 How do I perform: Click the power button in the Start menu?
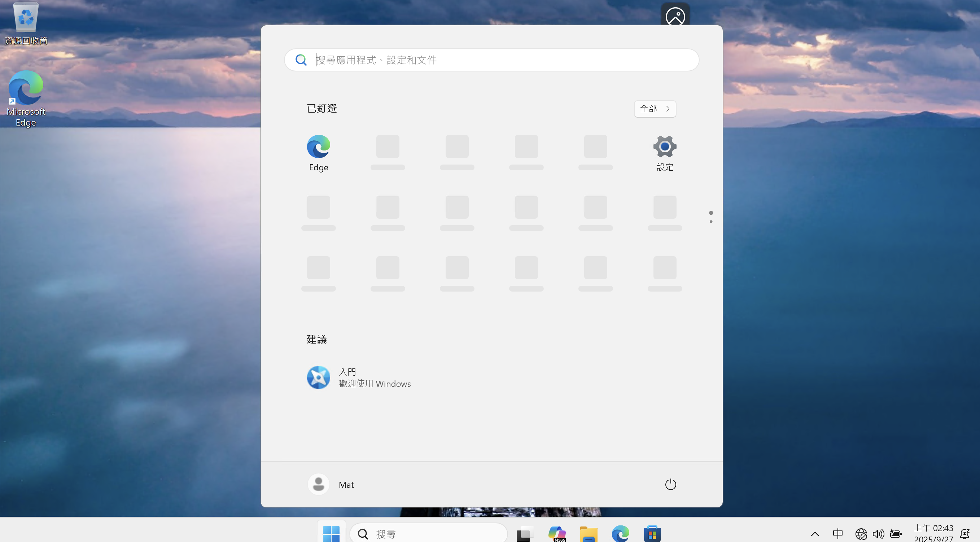(670, 484)
